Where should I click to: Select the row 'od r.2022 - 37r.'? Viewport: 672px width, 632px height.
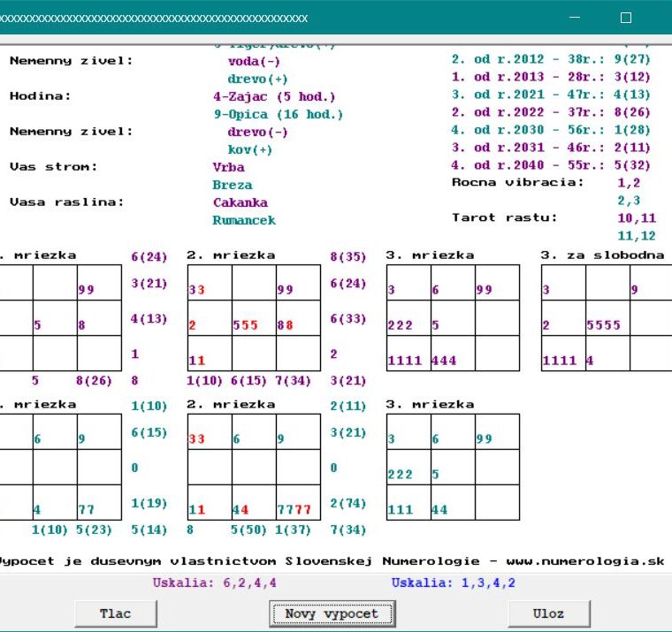(551, 112)
